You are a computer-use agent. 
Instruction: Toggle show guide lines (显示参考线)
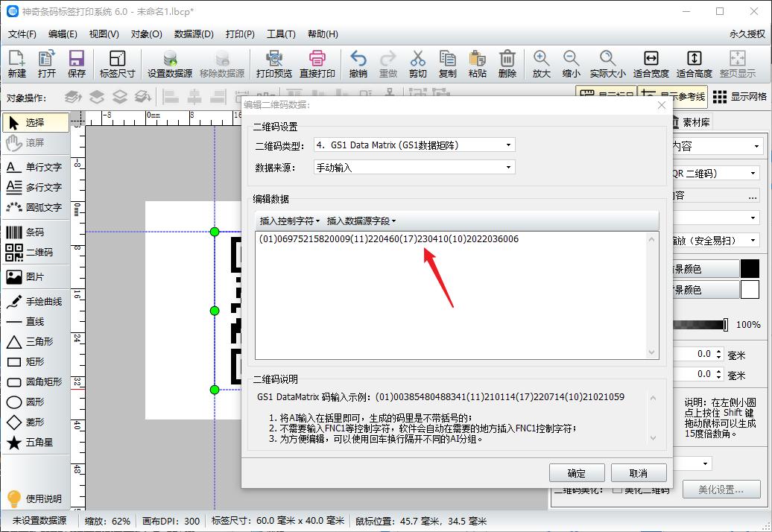point(673,97)
